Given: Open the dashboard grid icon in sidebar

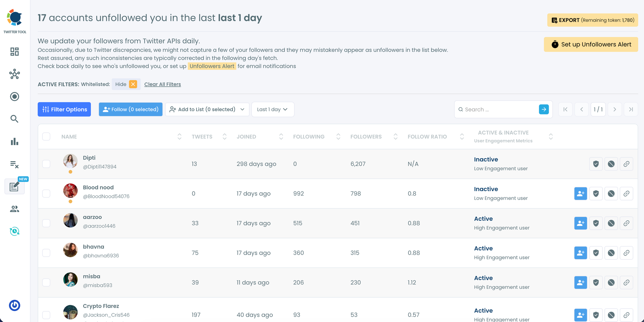Looking at the screenshot, I should pyautogui.click(x=14, y=52).
